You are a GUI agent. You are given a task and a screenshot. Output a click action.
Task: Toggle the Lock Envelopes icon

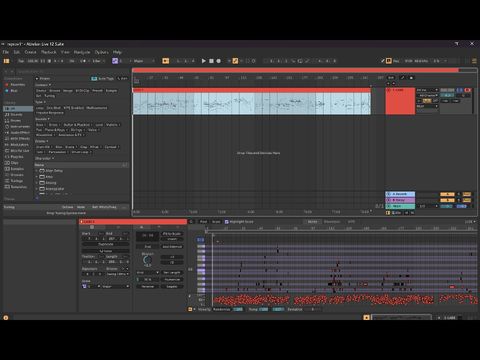(x=411, y=78)
